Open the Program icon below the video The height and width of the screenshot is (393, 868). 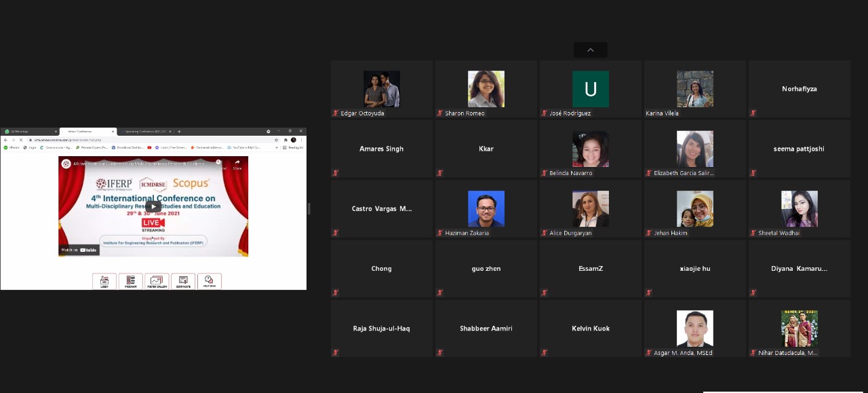tap(131, 281)
